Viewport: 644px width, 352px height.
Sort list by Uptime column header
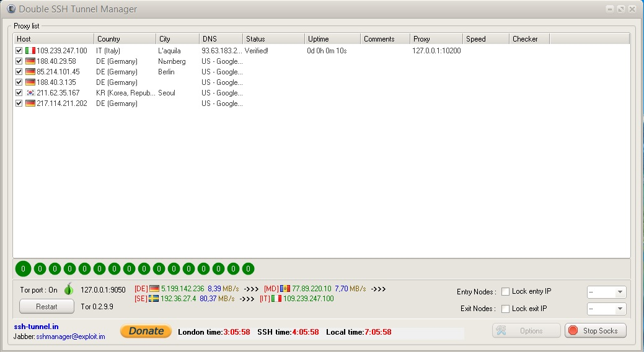coord(332,39)
